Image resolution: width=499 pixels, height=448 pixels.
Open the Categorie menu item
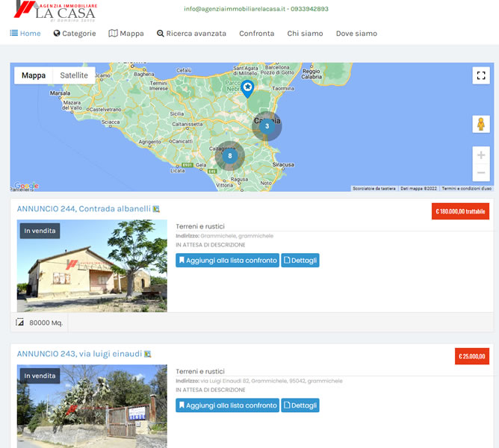click(75, 34)
